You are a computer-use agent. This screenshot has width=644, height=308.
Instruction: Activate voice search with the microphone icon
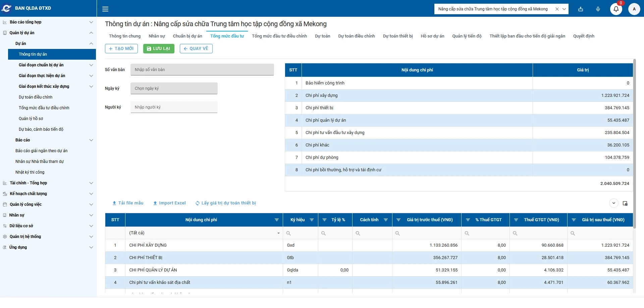coord(598,9)
